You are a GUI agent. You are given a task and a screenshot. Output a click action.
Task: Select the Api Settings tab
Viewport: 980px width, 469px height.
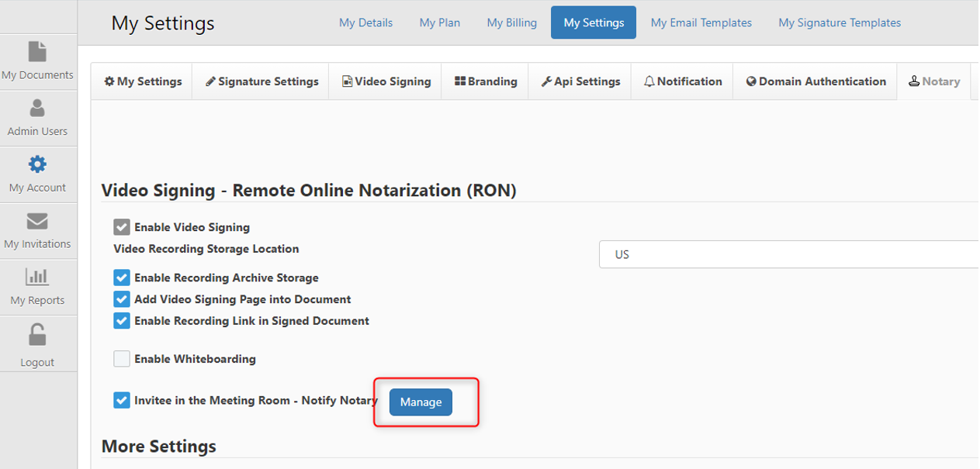click(580, 81)
